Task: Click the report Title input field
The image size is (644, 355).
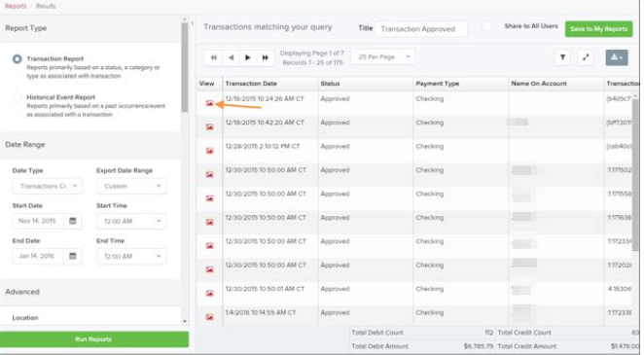Action: pyautogui.click(x=421, y=29)
